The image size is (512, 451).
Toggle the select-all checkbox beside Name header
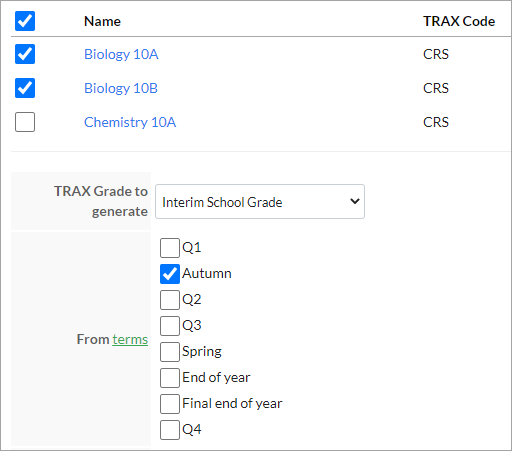(25, 21)
